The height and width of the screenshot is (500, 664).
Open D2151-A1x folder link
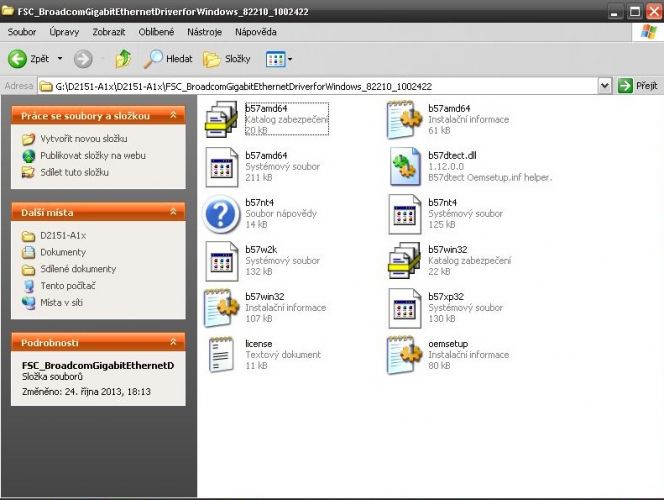[x=63, y=235]
